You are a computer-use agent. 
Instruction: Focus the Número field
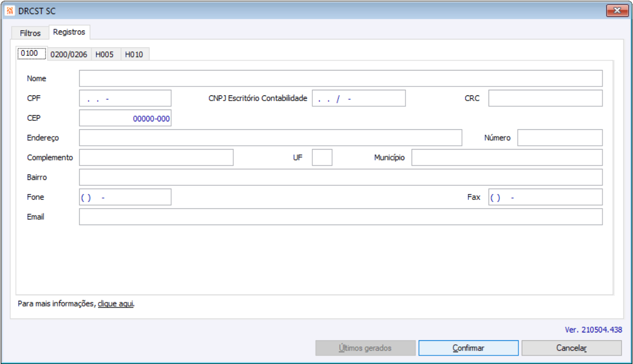tap(560, 138)
